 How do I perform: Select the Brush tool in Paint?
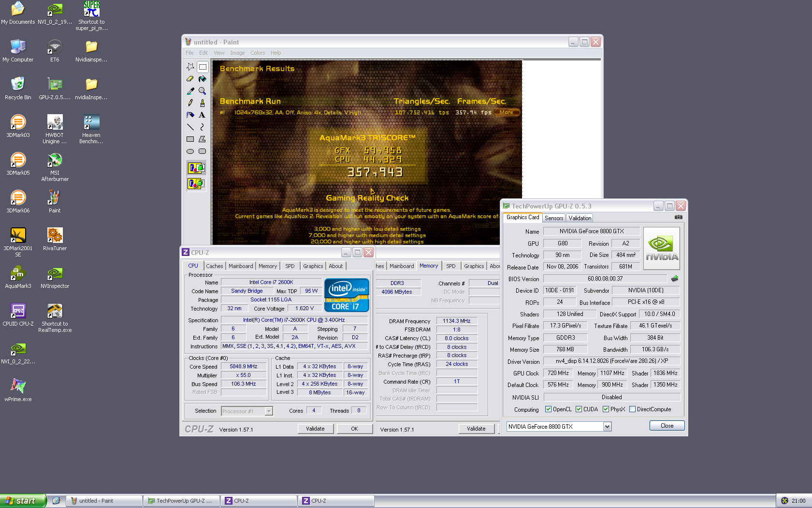203,103
